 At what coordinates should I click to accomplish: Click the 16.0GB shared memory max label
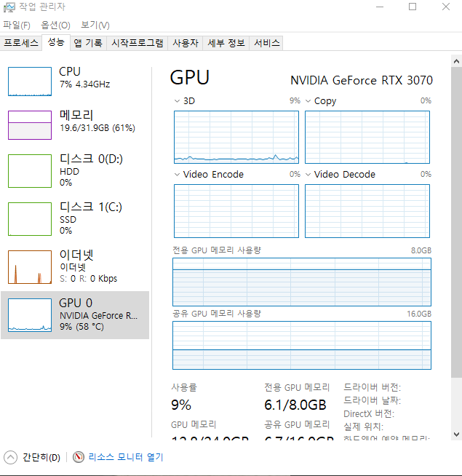tap(419, 314)
